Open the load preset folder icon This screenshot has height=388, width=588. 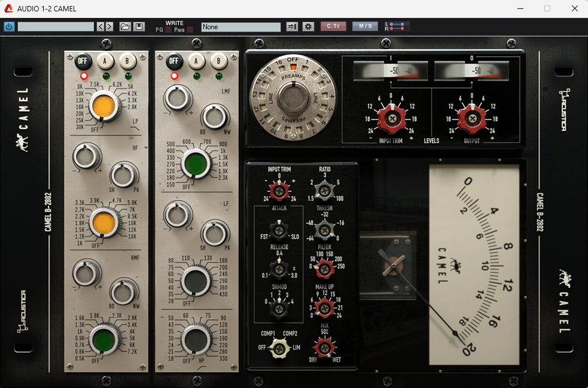125,27
